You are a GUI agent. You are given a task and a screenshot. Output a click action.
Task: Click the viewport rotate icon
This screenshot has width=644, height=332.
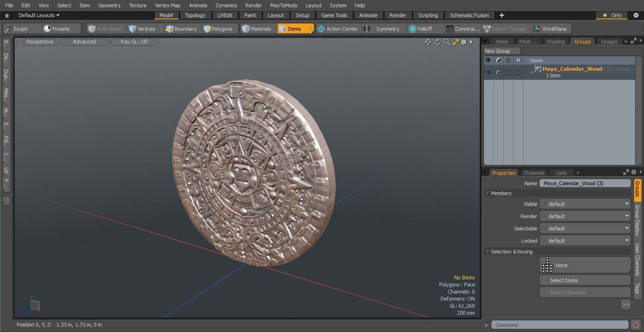tap(437, 42)
